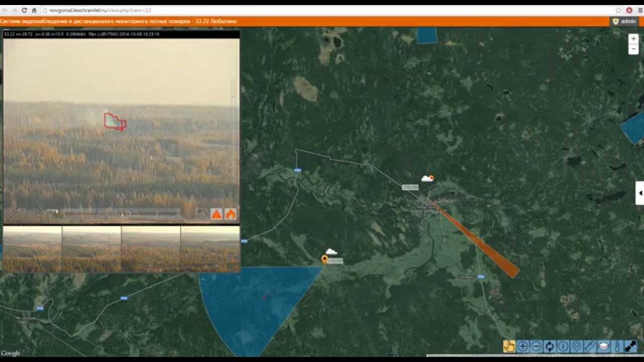
Task: Click the Google logo on map corner
Action: click(x=11, y=353)
